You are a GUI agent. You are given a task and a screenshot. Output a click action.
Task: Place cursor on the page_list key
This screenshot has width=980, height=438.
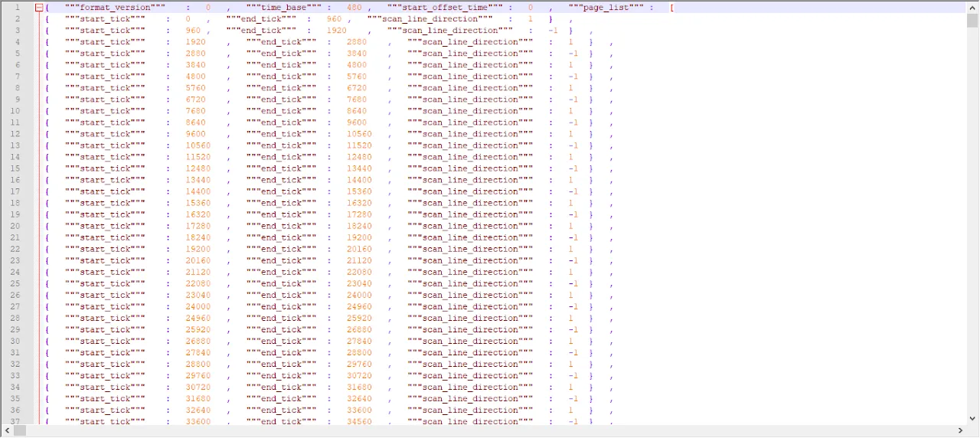pos(611,8)
